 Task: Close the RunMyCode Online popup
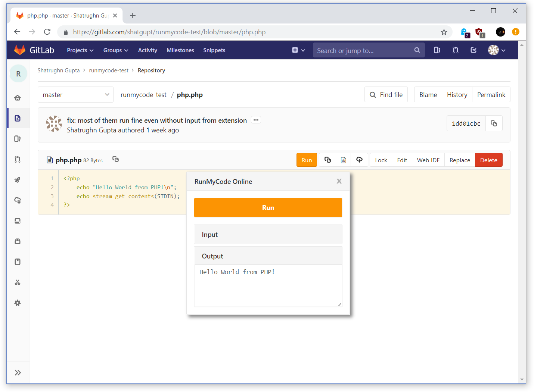(339, 181)
